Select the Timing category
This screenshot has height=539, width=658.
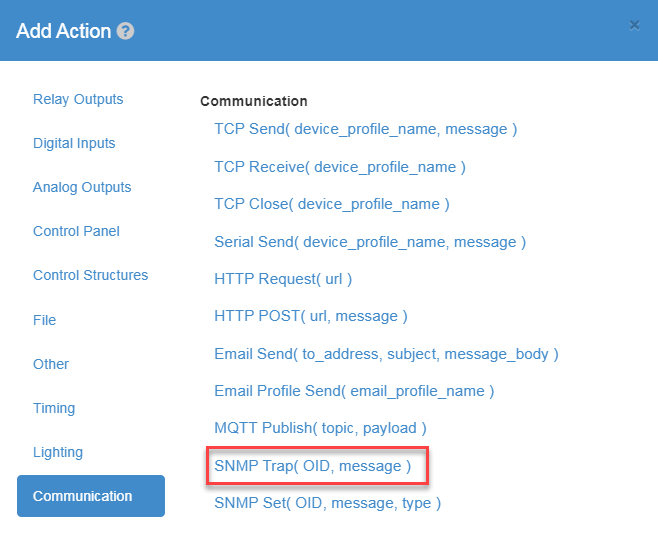click(x=54, y=408)
